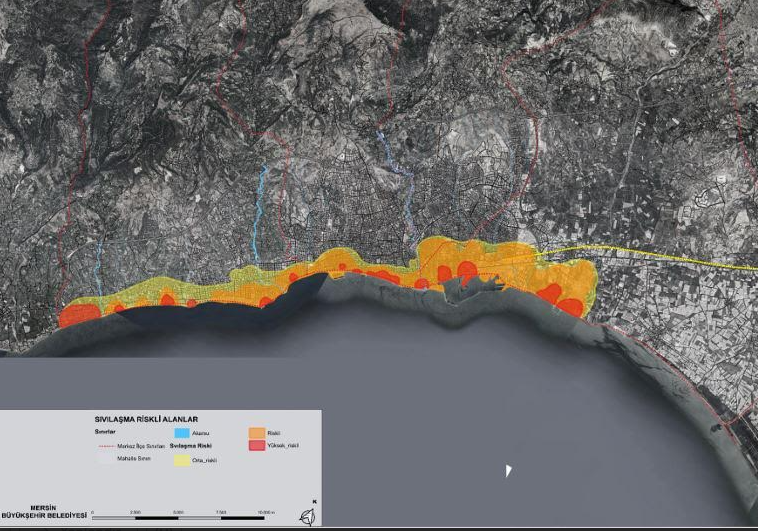Click the north arrow compass icon
Viewport: 758px width, 531px height.
(306, 515)
